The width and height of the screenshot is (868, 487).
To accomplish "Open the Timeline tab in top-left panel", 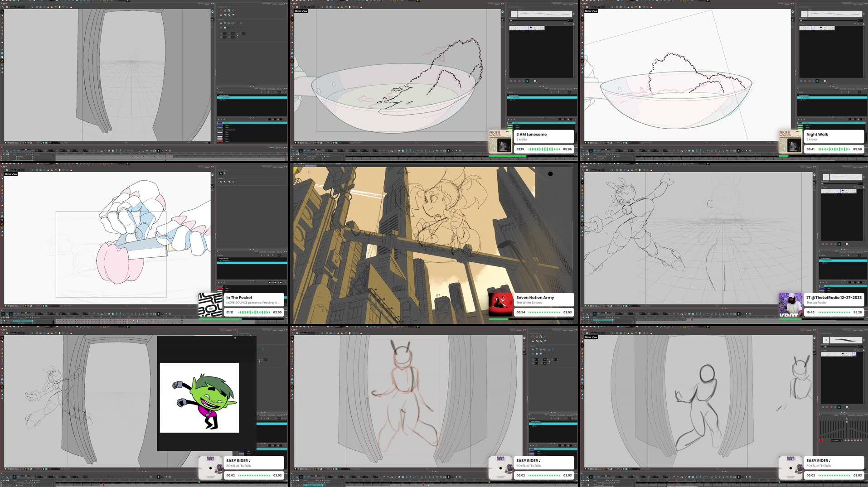I will [272, 147].
